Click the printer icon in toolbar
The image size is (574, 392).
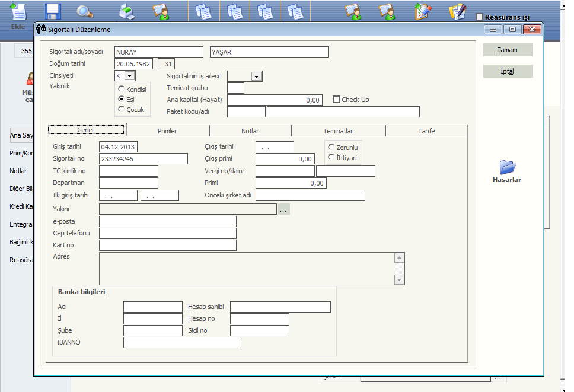(x=127, y=11)
